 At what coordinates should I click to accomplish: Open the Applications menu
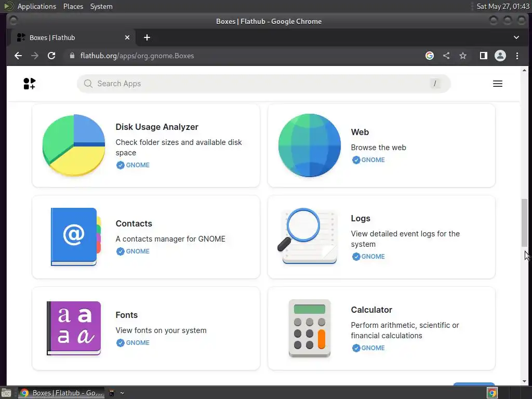(x=37, y=6)
